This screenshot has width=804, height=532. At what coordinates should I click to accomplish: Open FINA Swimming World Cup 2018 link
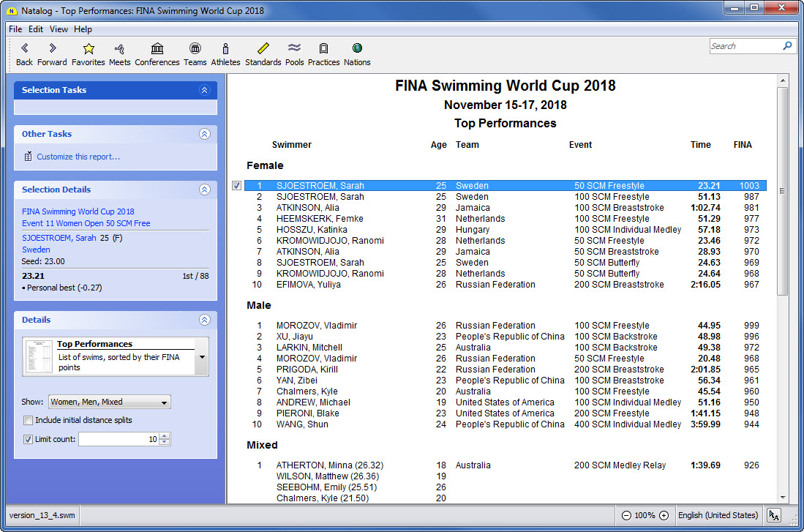point(78,211)
